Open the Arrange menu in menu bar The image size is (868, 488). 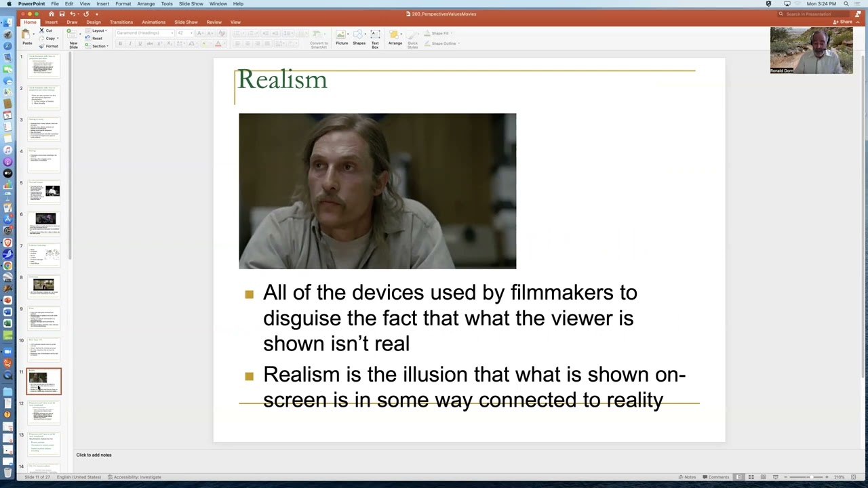[146, 4]
